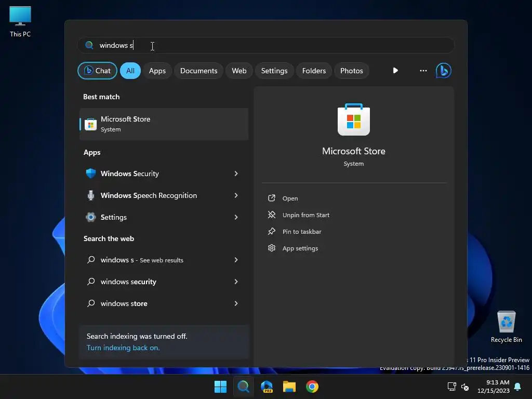Expand Windows Speech Recognition result chevron
The height and width of the screenshot is (399, 532).
pos(236,195)
